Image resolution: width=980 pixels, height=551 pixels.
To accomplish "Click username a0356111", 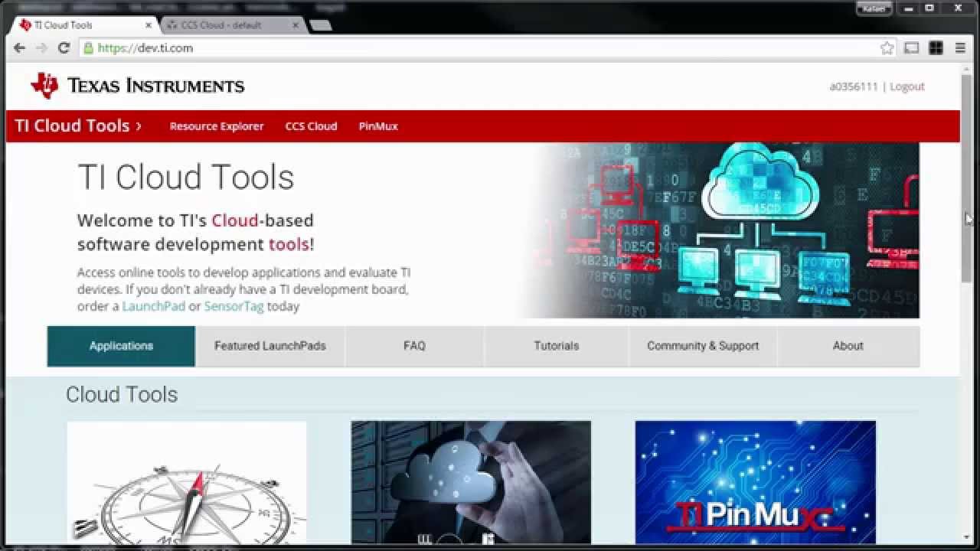I will pyautogui.click(x=854, y=86).
